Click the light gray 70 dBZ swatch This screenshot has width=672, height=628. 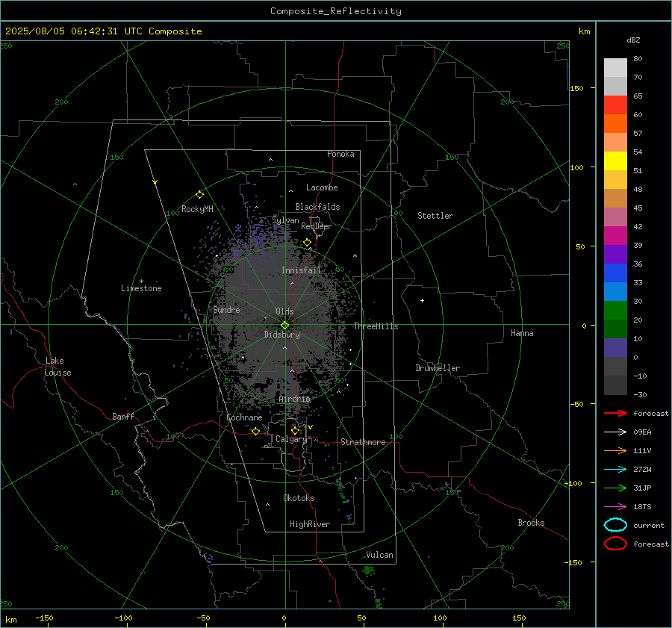click(615, 68)
